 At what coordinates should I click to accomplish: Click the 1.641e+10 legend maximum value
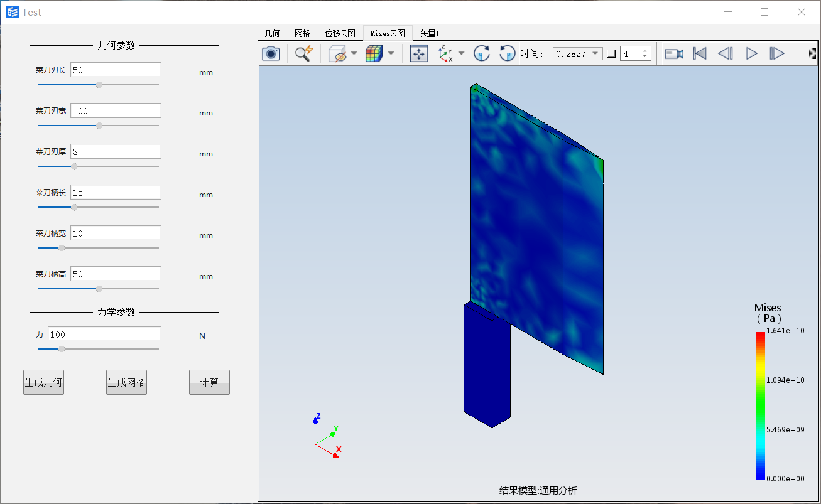(x=785, y=331)
